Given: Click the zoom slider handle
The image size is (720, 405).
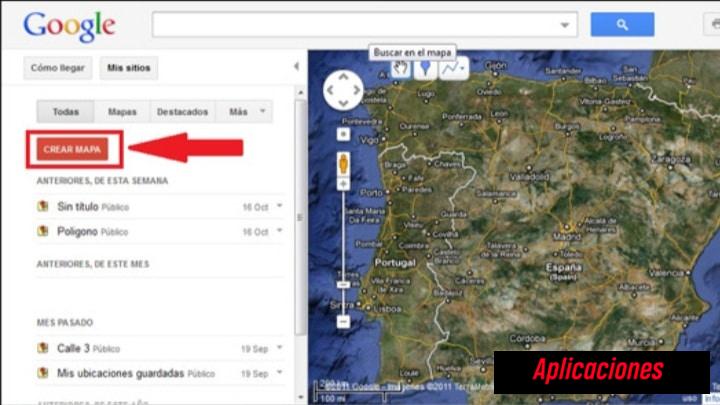Looking at the screenshot, I should pos(343,285).
